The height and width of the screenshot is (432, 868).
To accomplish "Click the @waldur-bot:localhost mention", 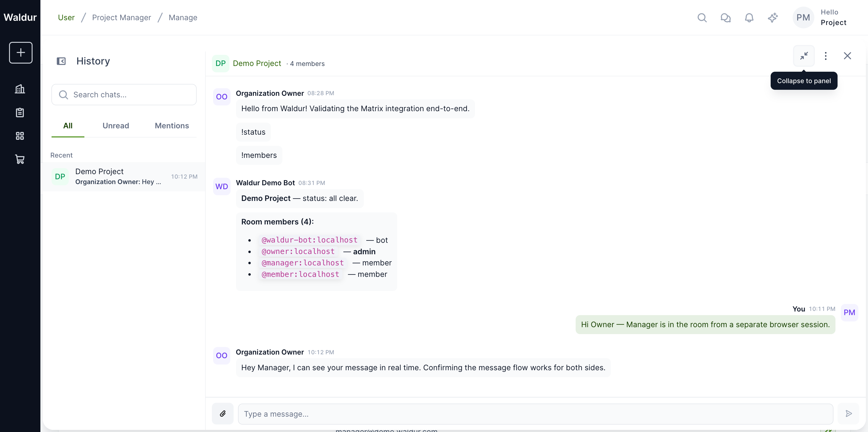I will [309, 240].
